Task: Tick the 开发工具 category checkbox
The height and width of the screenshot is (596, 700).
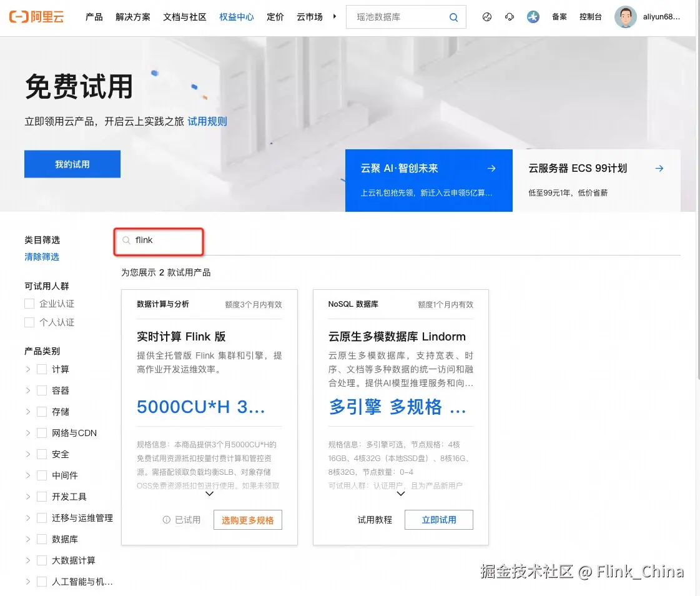Action: (42, 497)
